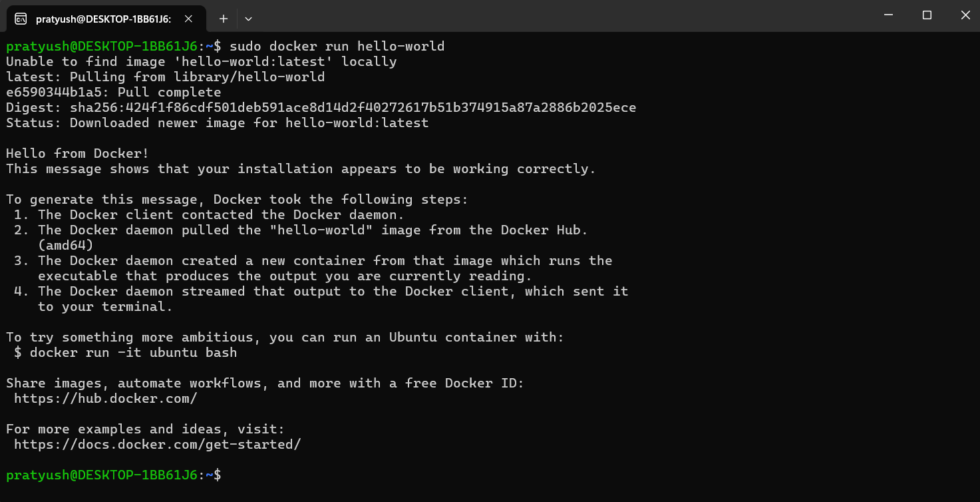Click the terminal window title bar area
Screen dimensions: 980x502
(532, 19)
